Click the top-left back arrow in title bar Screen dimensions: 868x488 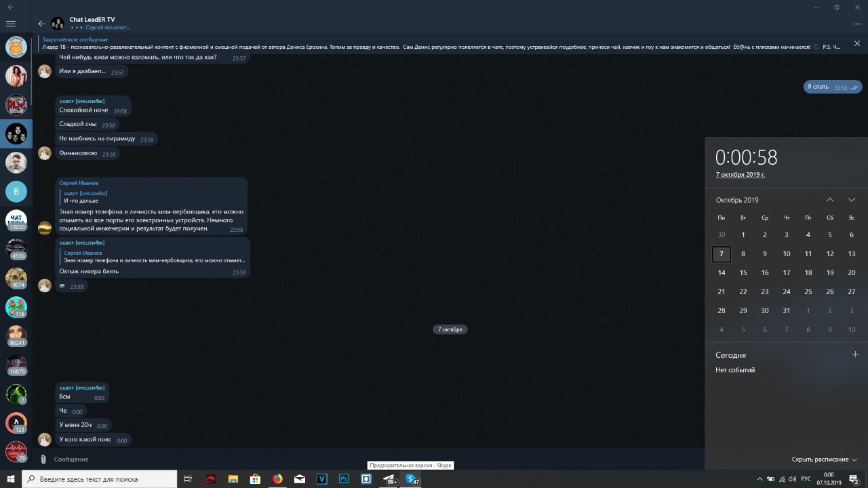pos(10,6)
